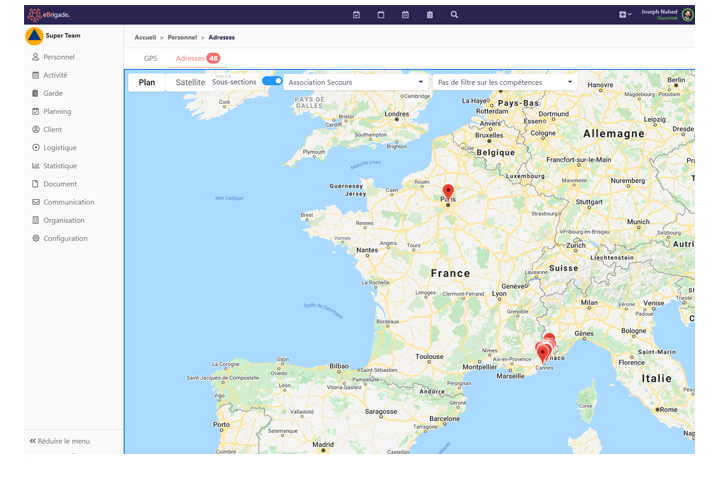Switch map to Satellite view
Viewport: 720px width, 500px height.
click(x=190, y=83)
